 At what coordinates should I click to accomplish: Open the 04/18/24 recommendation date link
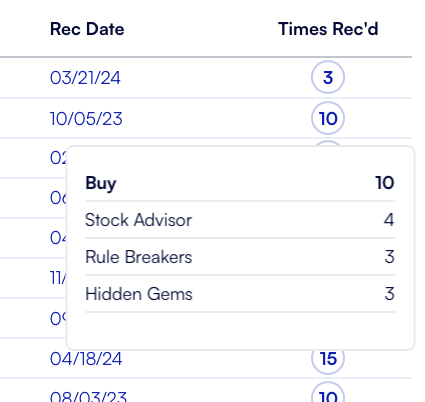pos(86,359)
